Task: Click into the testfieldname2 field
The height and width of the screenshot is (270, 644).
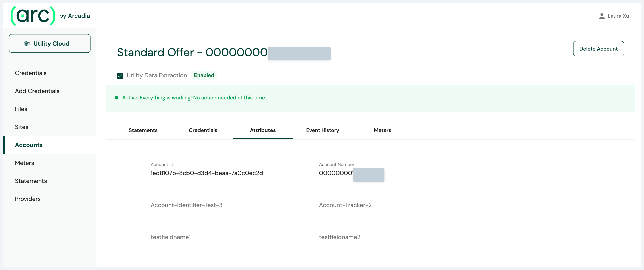Action: pos(375,237)
